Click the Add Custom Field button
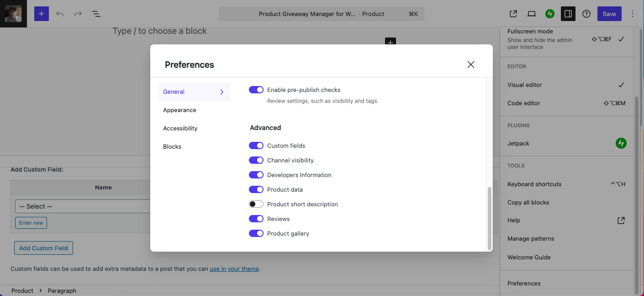The height and width of the screenshot is (296, 644). pos(43,248)
